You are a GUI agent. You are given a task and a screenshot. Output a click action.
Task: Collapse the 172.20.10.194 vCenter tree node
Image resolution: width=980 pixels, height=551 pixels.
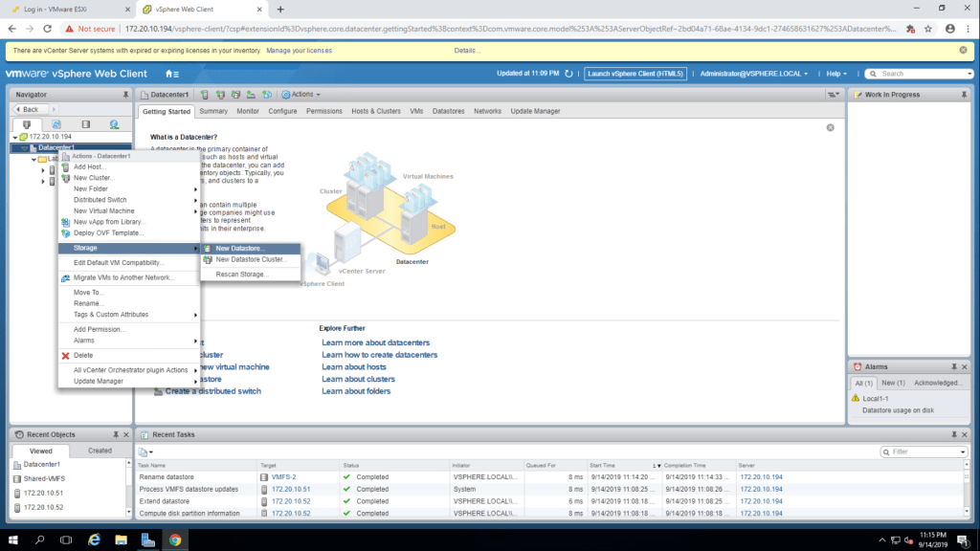coord(14,137)
